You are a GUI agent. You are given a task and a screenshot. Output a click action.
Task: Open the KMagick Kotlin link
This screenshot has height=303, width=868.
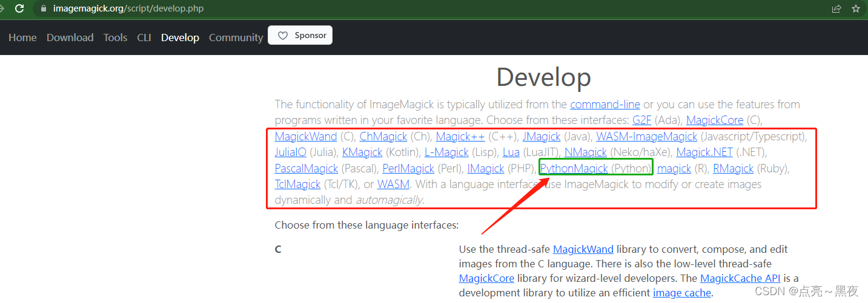coord(362,152)
